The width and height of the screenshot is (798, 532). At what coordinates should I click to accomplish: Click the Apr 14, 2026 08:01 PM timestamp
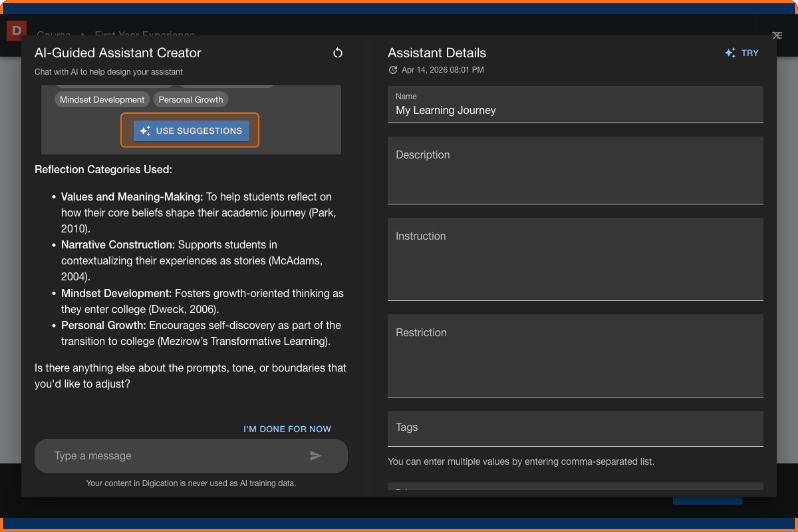(x=442, y=70)
